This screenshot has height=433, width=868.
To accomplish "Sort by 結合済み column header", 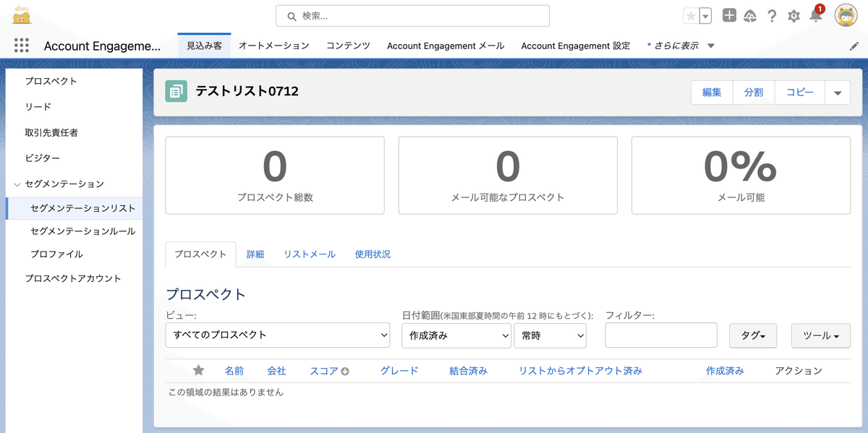I will pyautogui.click(x=468, y=371).
